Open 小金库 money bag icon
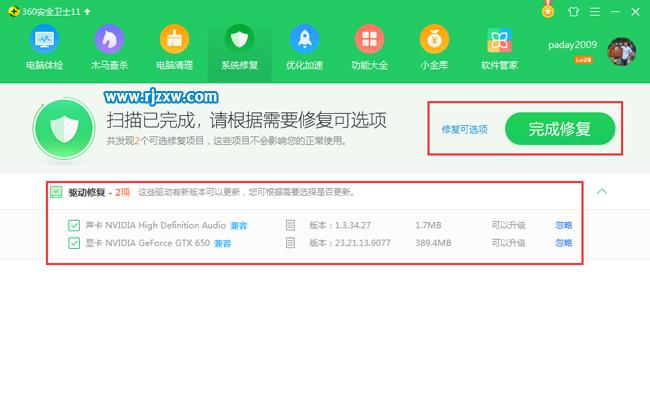 434,39
